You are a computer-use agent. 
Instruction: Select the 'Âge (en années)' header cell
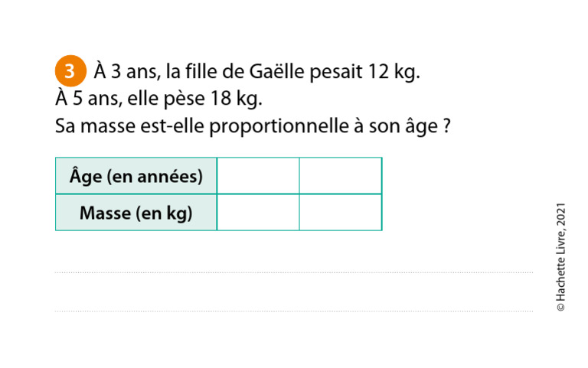click(136, 177)
